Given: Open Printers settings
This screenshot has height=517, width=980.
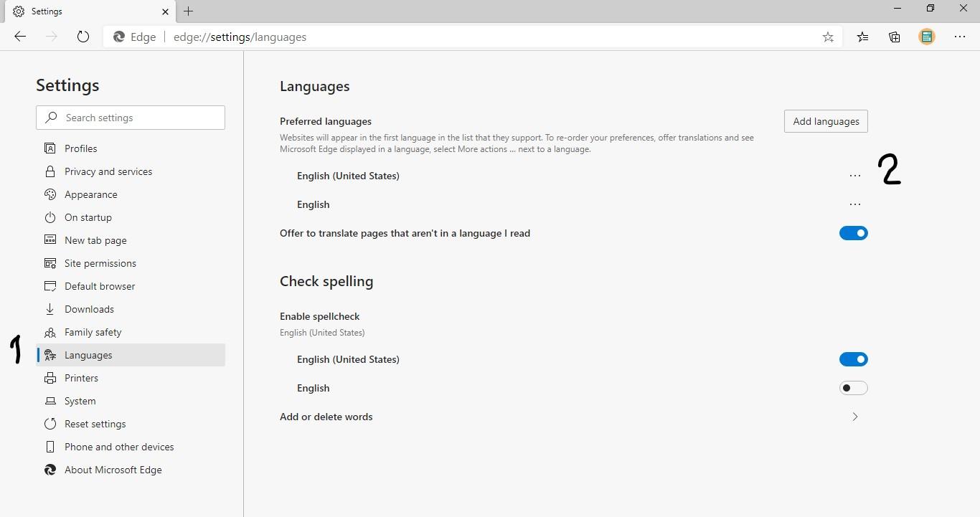Looking at the screenshot, I should (131, 378).
